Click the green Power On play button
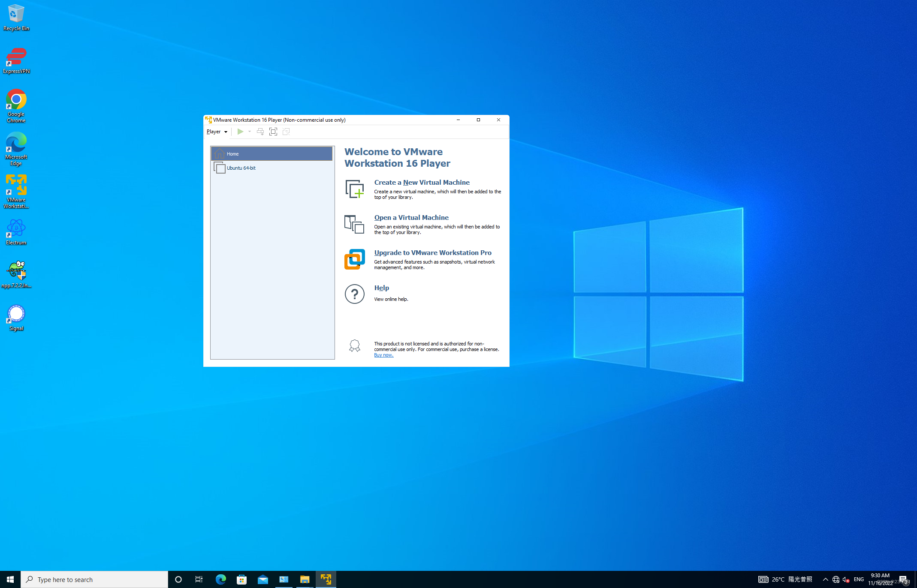The height and width of the screenshot is (588, 917). [x=240, y=132]
